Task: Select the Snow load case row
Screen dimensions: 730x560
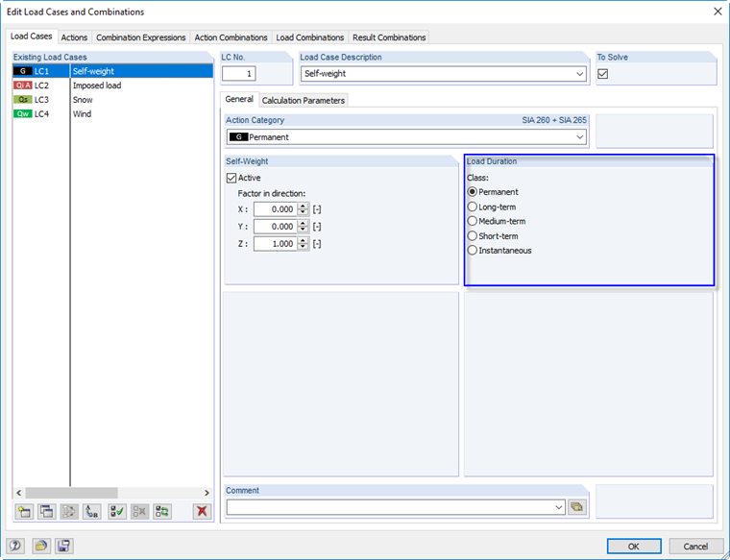Action: [113, 100]
